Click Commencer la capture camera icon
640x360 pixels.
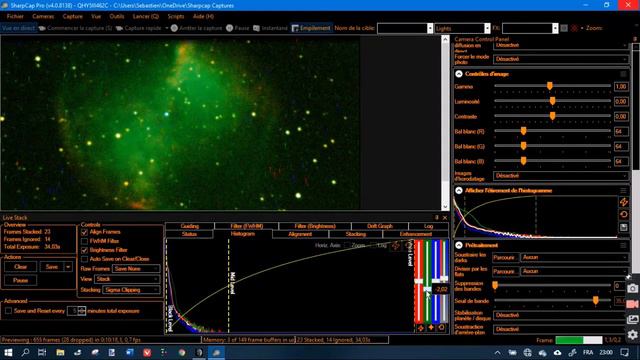click(42, 28)
